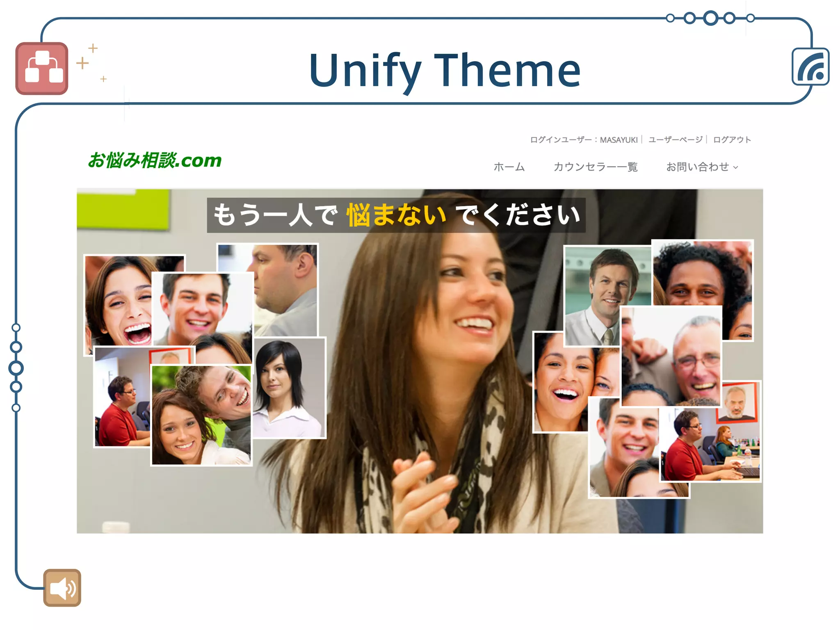Click the red network hierarchy icon

[42, 68]
